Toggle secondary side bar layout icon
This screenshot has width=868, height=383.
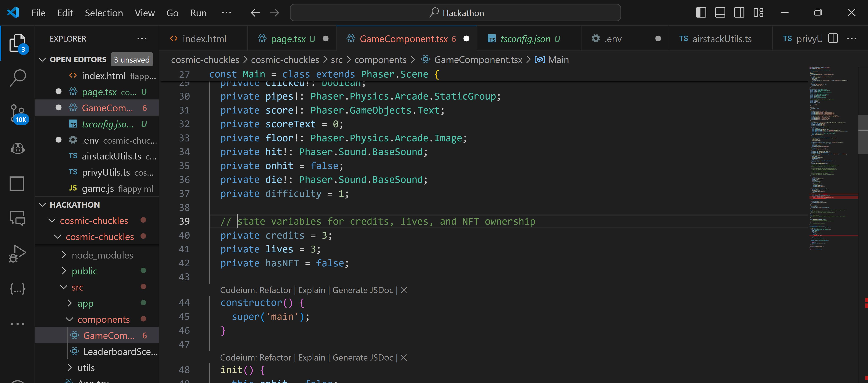pyautogui.click(x=739, y=13)
